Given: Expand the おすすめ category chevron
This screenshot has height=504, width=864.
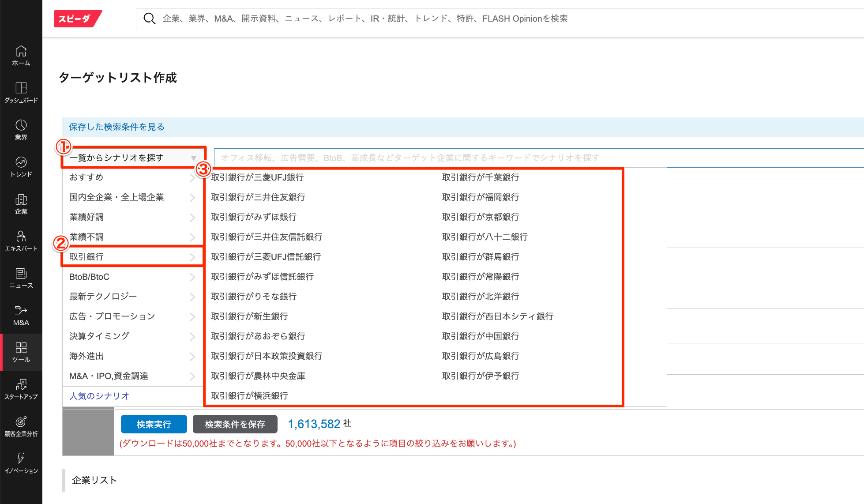Looking at the screenshot, I should point(192,177).
